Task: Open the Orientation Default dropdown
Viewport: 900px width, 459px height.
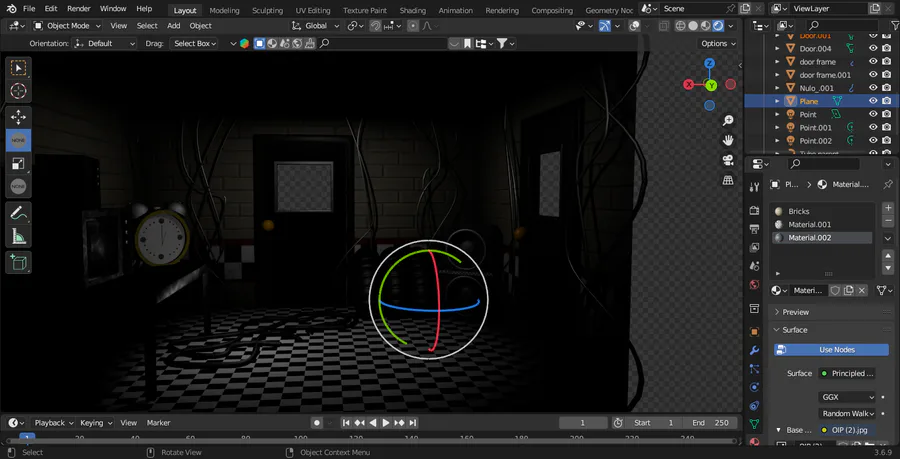Action: point(104,44)
